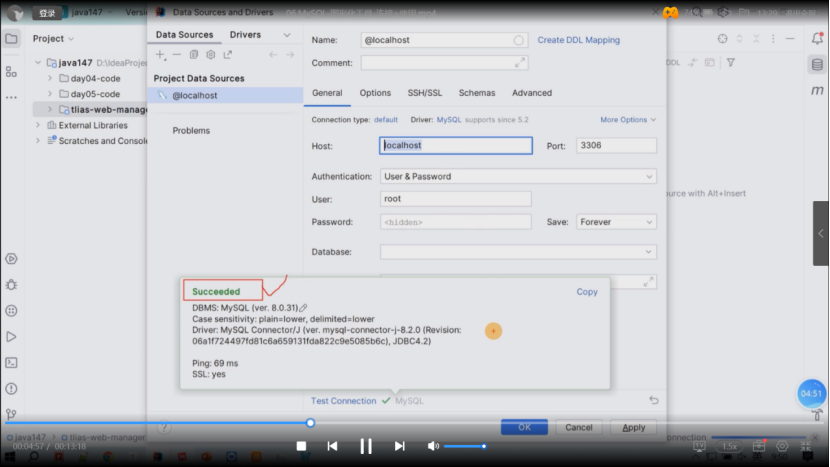The width and height of the screenshot is (830, 467).
Task: Stop the video playback
Action: pyautogui.click(x=301, y=446)
